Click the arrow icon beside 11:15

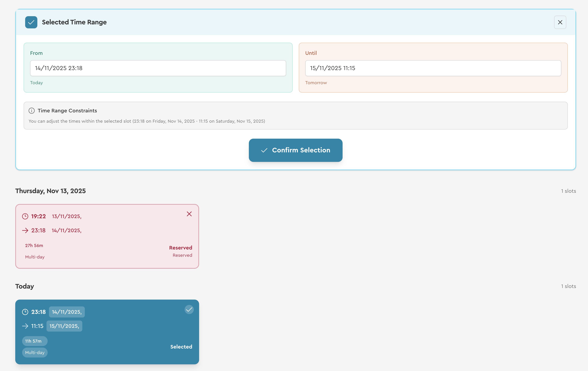tap(25, 326)
